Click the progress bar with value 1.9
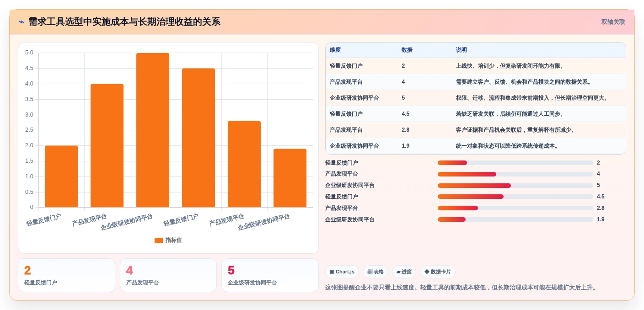Viewport: 644px width, 310px height. pos(515,219)
